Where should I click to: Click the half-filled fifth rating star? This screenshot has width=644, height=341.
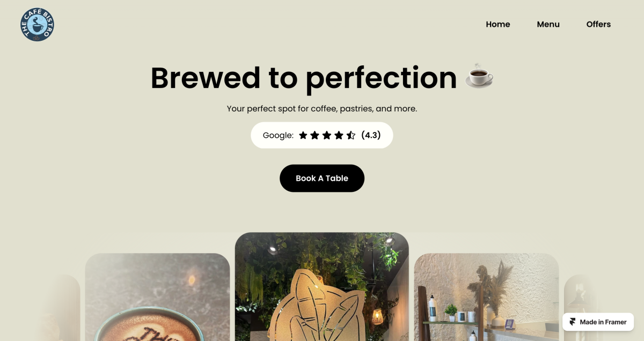pyautogui.click(x=350, y=135)
